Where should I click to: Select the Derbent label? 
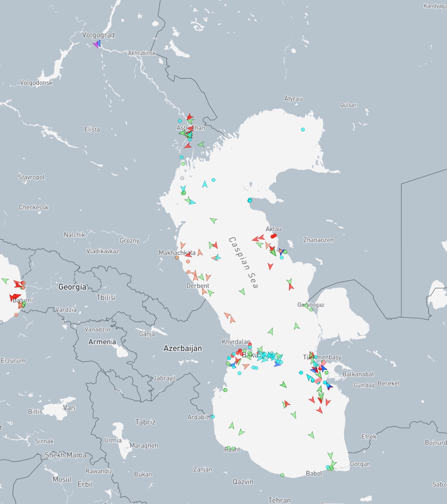pos(198,286)
